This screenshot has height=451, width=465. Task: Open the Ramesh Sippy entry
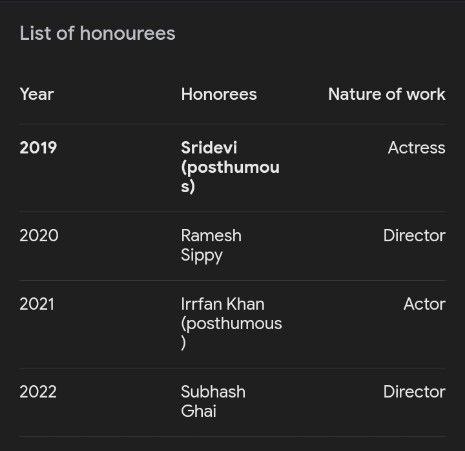(211, 245)
